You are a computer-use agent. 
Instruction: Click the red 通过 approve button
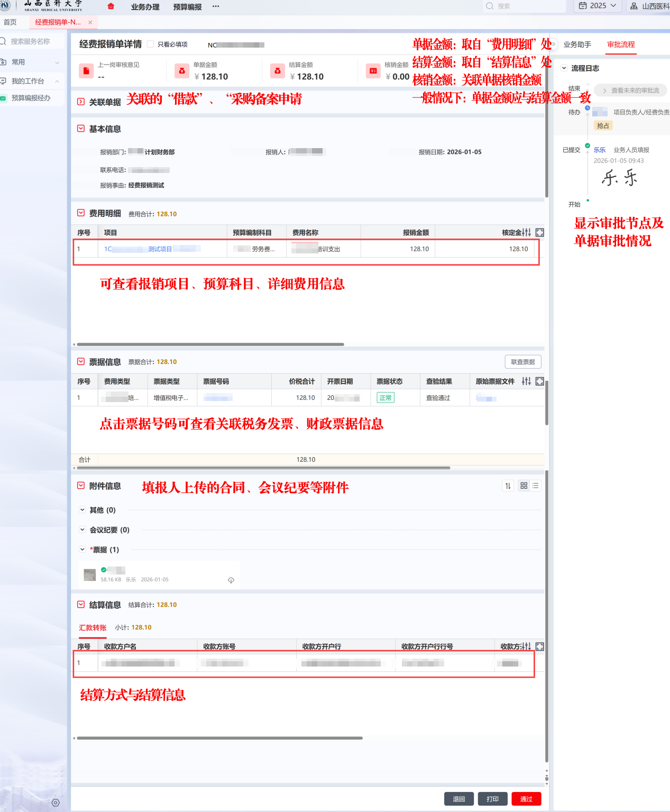click(526, 799)
